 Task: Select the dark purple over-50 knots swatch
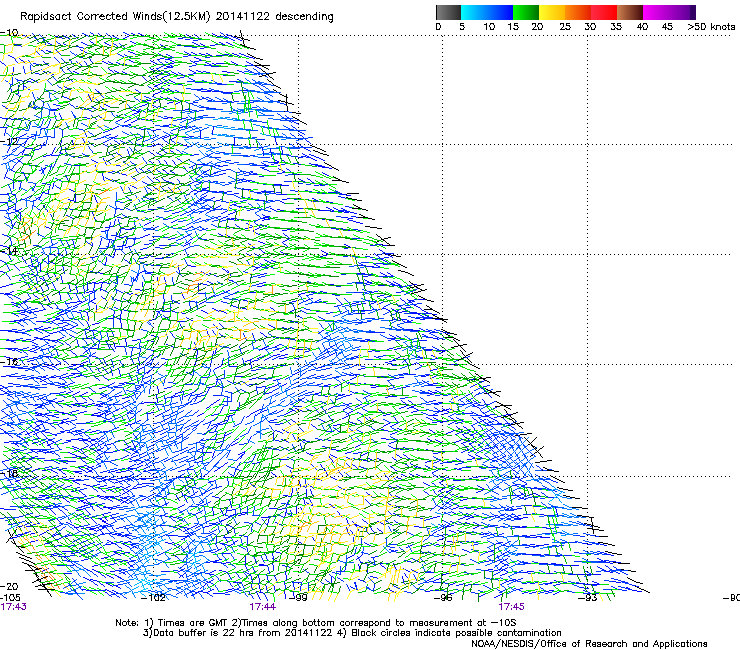click(x=693, y=12)
